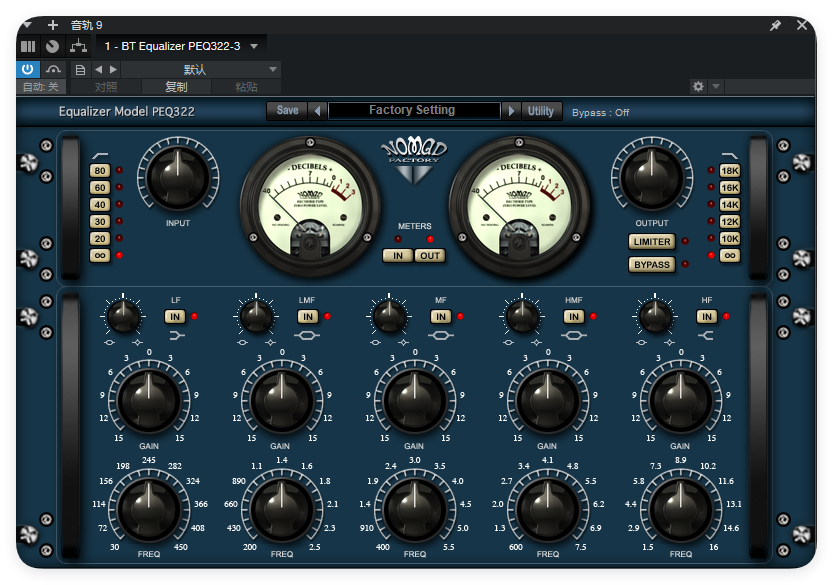Click the MF GAIN knob
Screen dimensions: 833x585
(x=415, y=400)
